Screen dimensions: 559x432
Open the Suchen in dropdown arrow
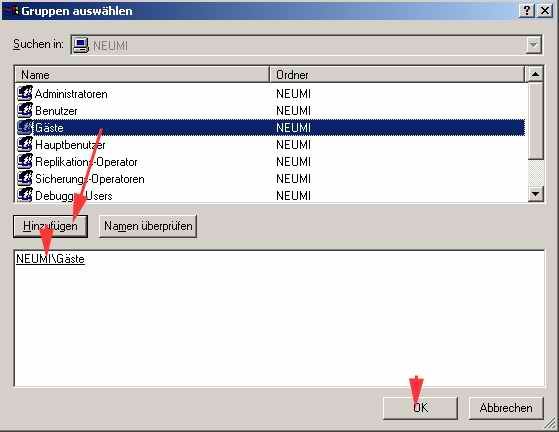tap(534, 45)
